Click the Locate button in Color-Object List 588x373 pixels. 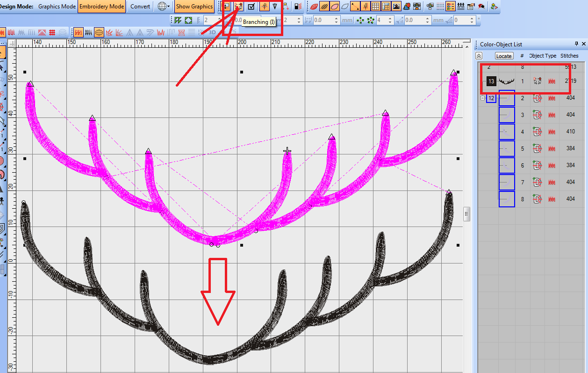coord(504,56)
